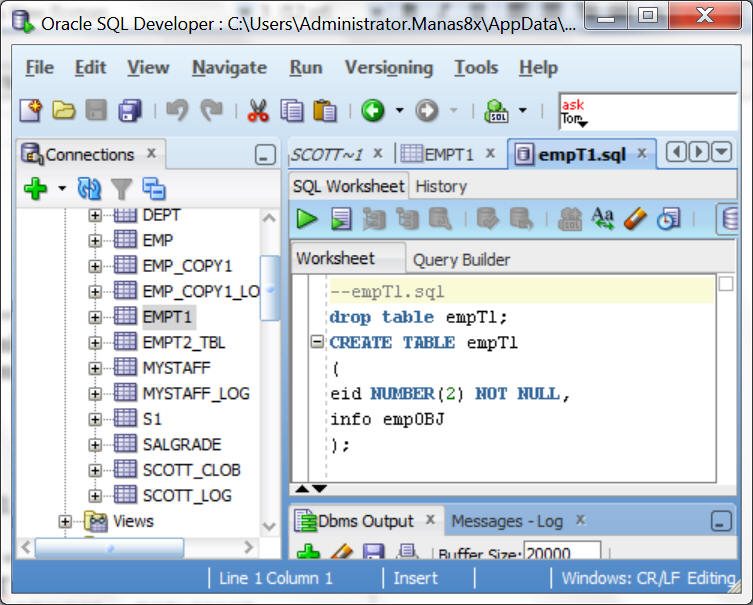Click the Buffer Size input field
The image size is (753, 605).
pyautogui.click(x=562, y=551)
